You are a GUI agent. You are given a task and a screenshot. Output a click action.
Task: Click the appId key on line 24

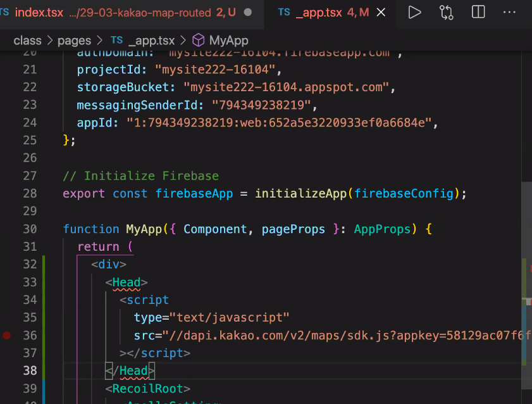click(95, 123)
